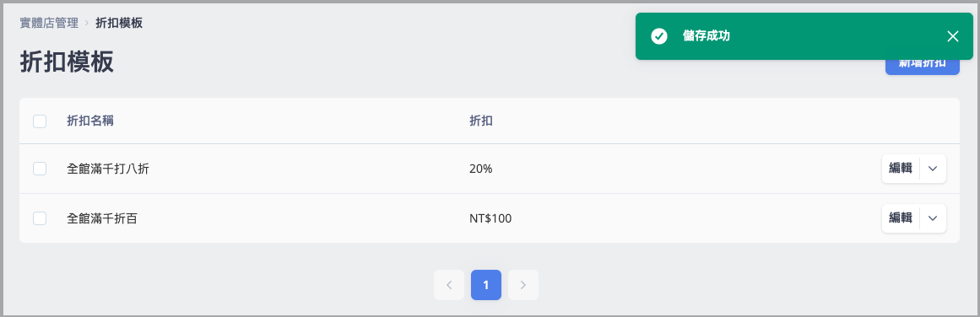Screen dimensions: 980x317
Task: Dismiss the 儲存成功 notification with the X
Action: pyautogui.click(x=952, y=36)
